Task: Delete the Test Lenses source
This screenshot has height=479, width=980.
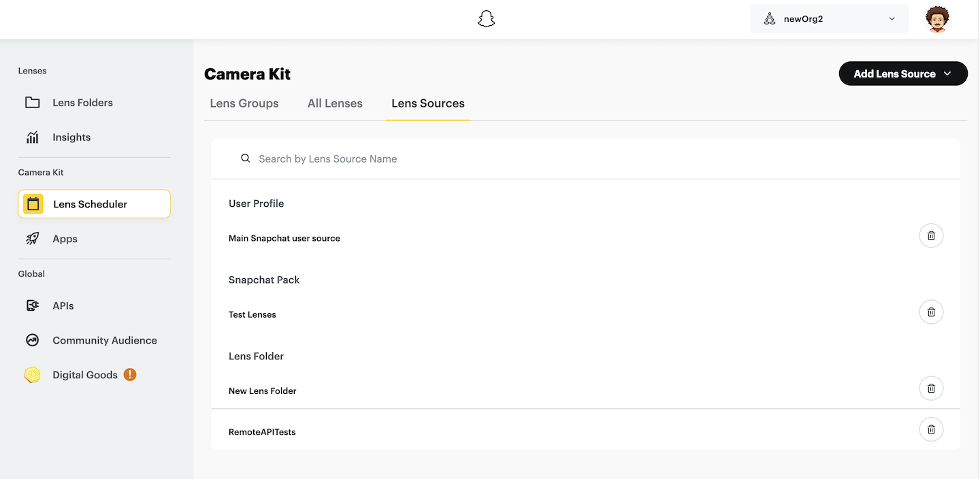Action: (x=931, y=312)
